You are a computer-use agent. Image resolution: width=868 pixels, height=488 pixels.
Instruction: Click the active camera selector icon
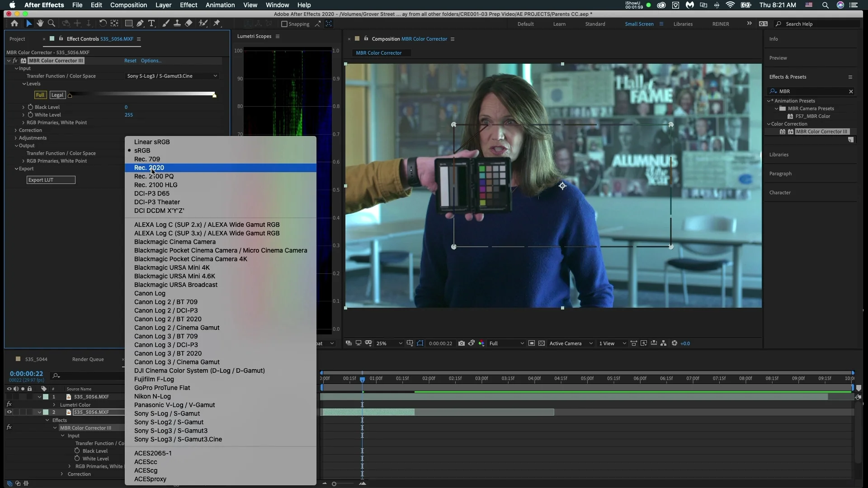[x=569, y=343]
